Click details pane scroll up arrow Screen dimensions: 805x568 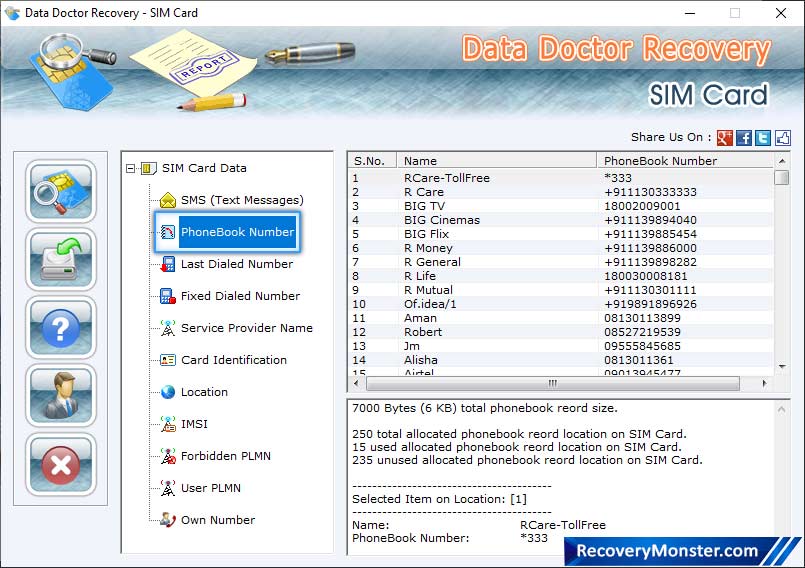[x=781, y=409]
